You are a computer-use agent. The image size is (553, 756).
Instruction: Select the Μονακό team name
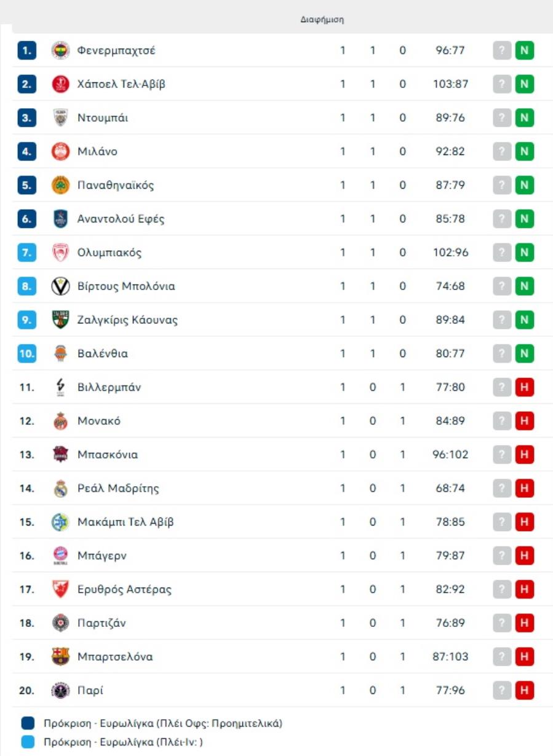pos(99,421)
